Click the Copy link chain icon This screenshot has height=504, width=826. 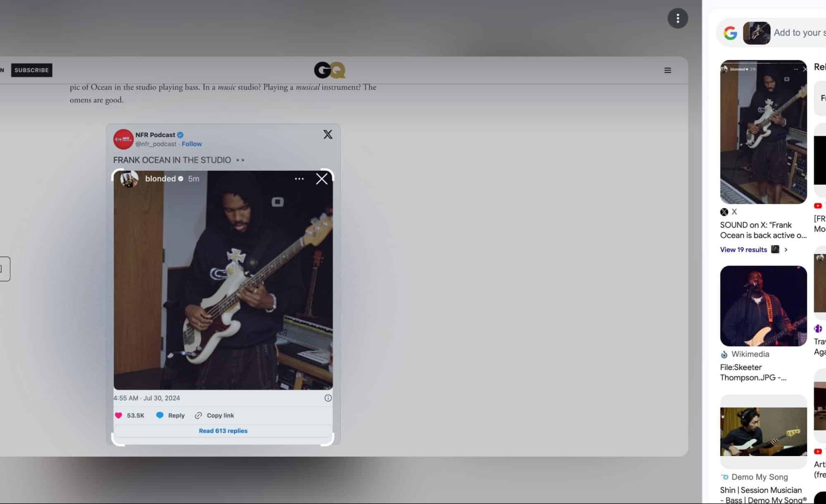198,416
